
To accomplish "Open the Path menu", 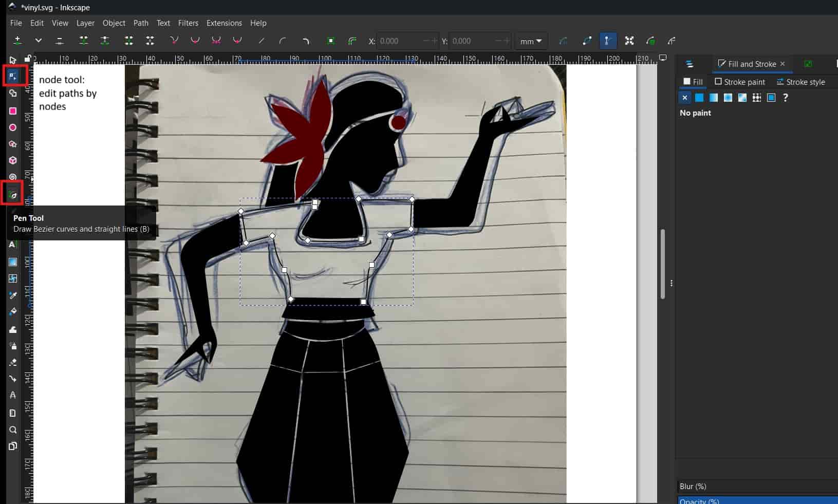I will 140,23.
